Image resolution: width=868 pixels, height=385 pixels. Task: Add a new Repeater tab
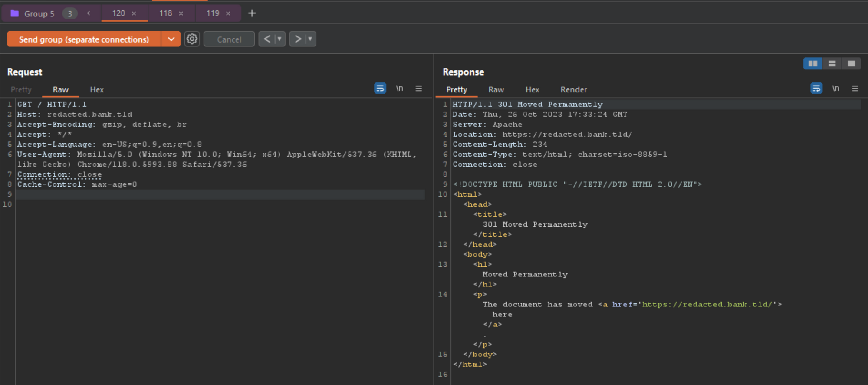(x=252, y=13)
